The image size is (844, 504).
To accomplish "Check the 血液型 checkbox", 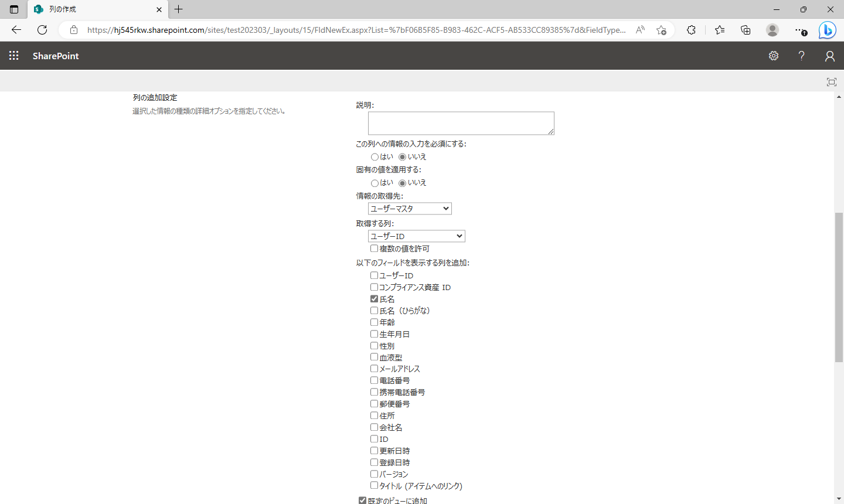I will click(374, 357).
